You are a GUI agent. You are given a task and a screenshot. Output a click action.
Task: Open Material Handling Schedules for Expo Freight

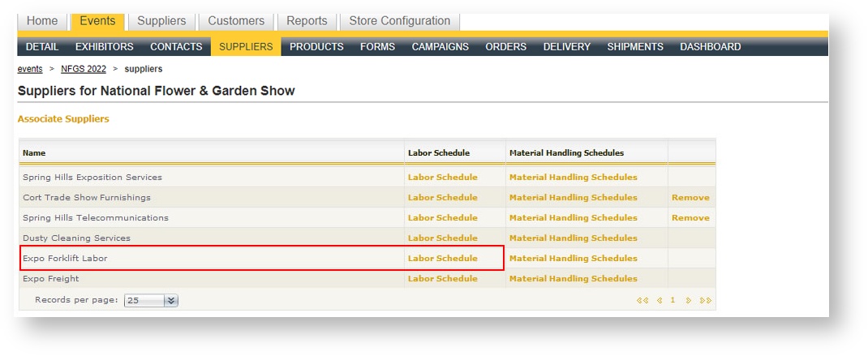click(573, 279)
